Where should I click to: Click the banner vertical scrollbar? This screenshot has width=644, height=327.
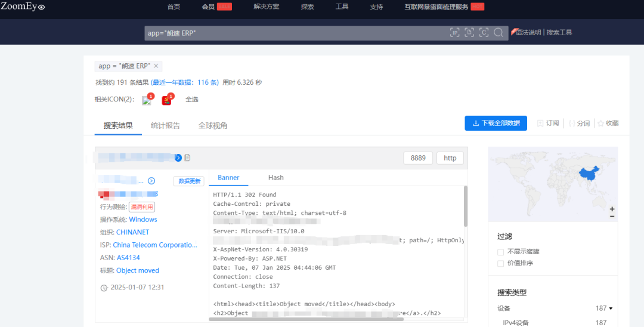point(465,206)
